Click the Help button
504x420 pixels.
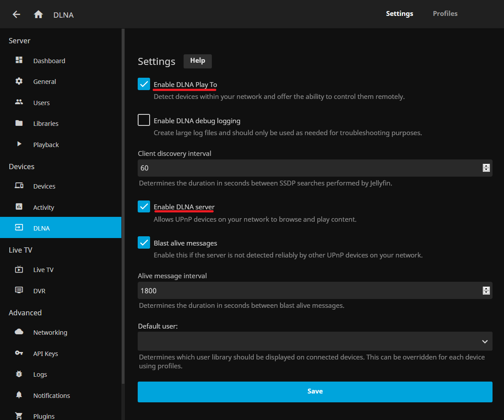click(197, 61)
